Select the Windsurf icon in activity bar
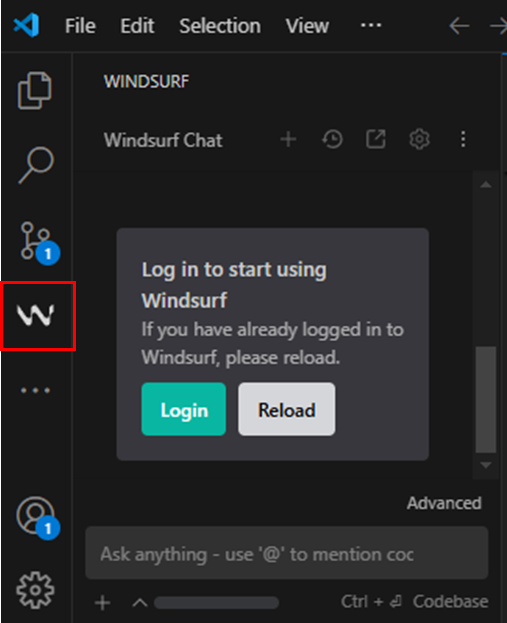Viewport: 507px width, 623px height. (x=35, y=315)
